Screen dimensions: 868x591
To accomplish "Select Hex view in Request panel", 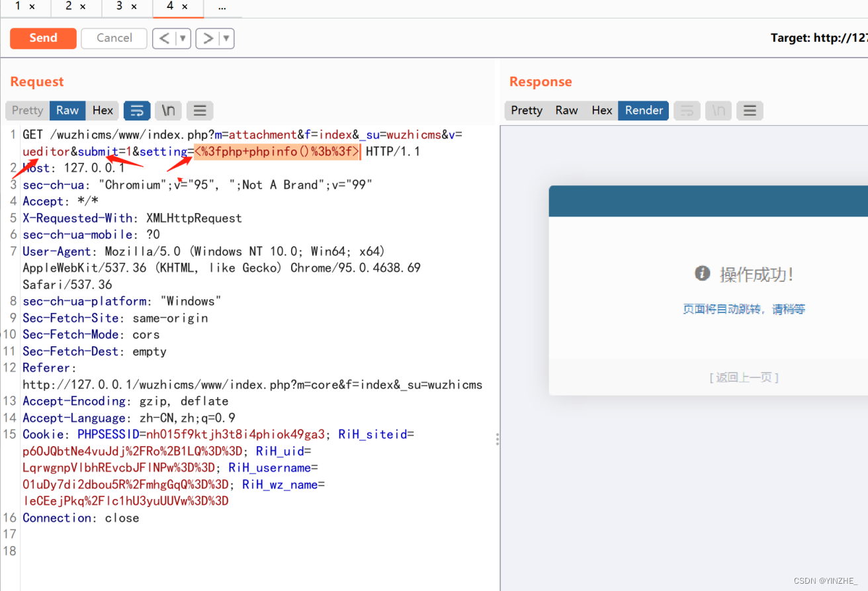I will (x=103, y=111).
